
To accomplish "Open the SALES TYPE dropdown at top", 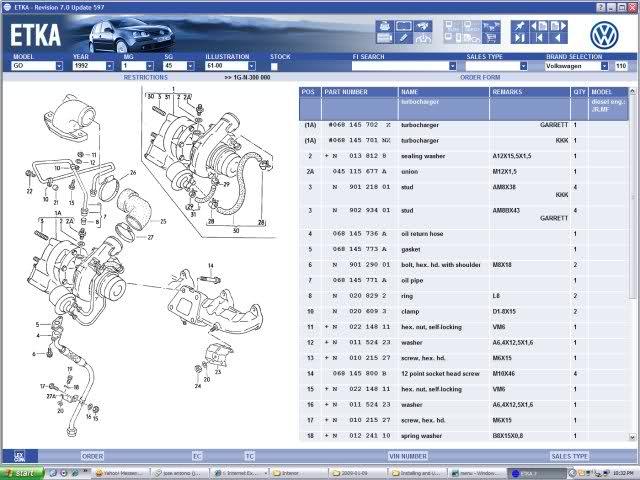I will point(524,66).
